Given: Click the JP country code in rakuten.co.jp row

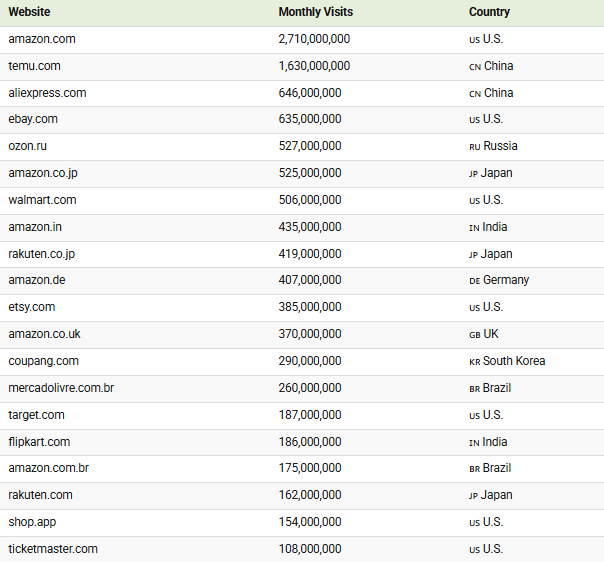Looking at the screenshot, I should click(x=474, y=255).
